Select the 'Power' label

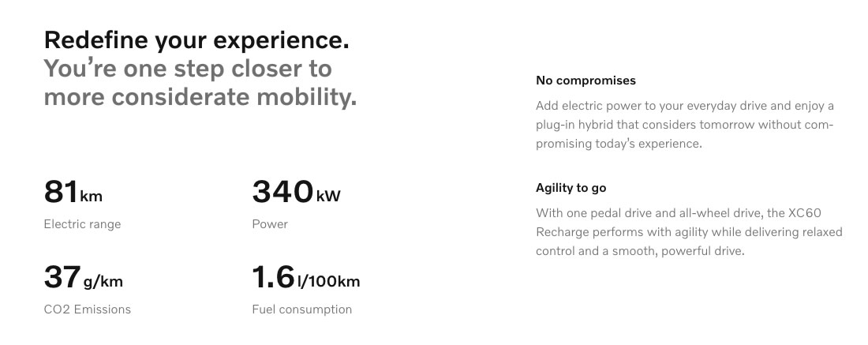click(270, 224)
